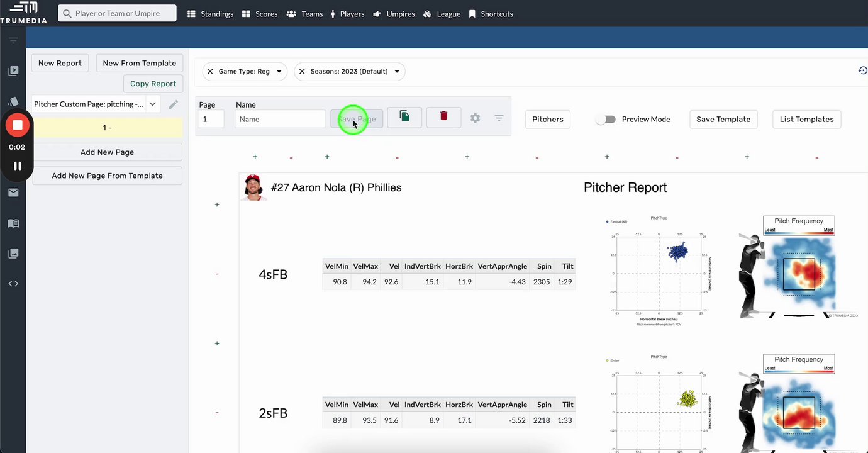The width and height of the screenshot is (868, 453).
Task: Remove the Game Type: Reg filter
Action: [210, 72]
